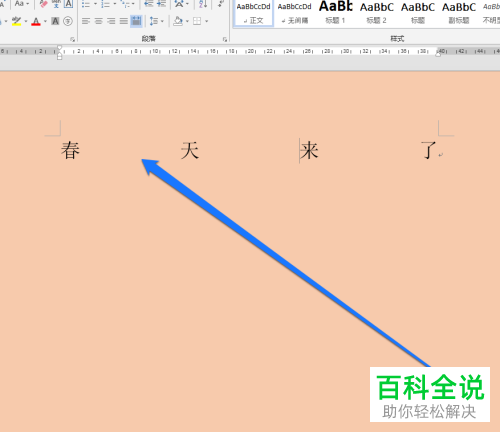
Task: Open the highlight color dropdown arrow
Action: [x=26, y=22]
